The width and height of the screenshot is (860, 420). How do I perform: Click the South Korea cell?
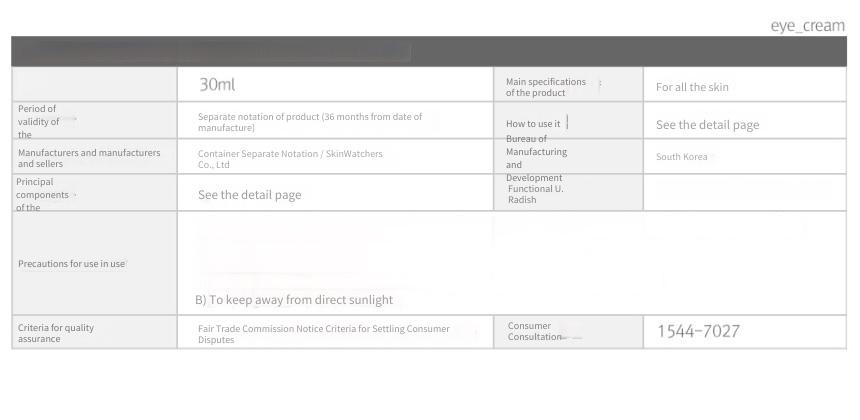pyautogui.click(x=681, y=157)
